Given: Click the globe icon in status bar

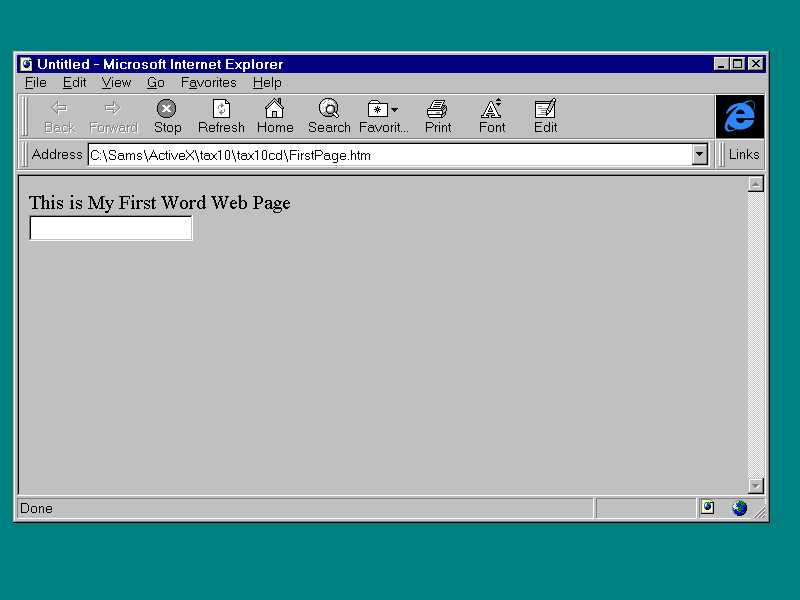Looking at the screenshot, I should click(739, 508).
